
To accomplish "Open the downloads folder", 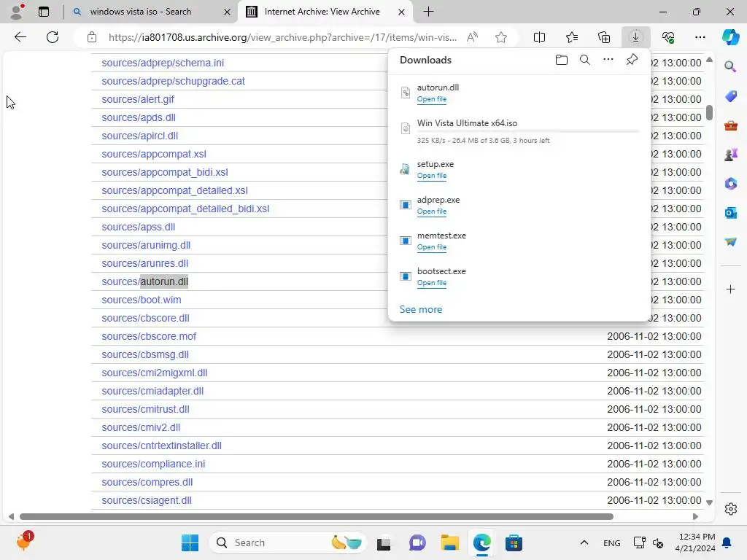I will 562,60.
